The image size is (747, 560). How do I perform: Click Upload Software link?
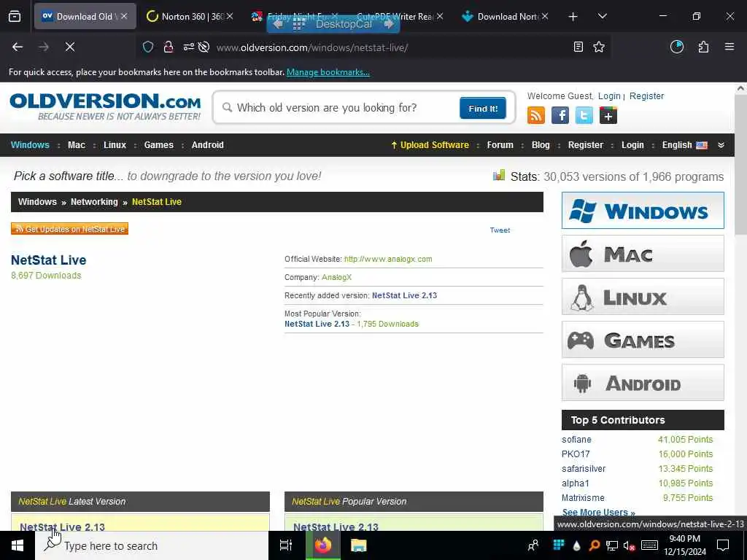[430, 145]
